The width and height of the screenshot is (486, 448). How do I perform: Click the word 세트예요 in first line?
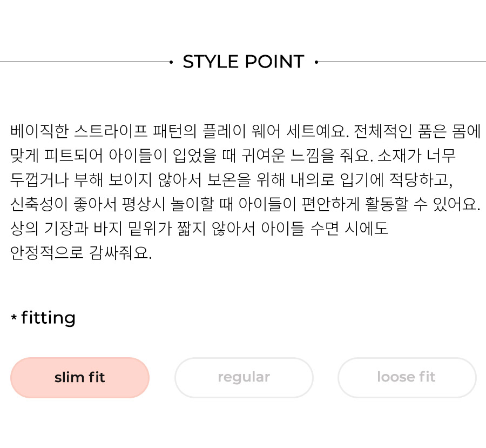click(x=318, y=131)
